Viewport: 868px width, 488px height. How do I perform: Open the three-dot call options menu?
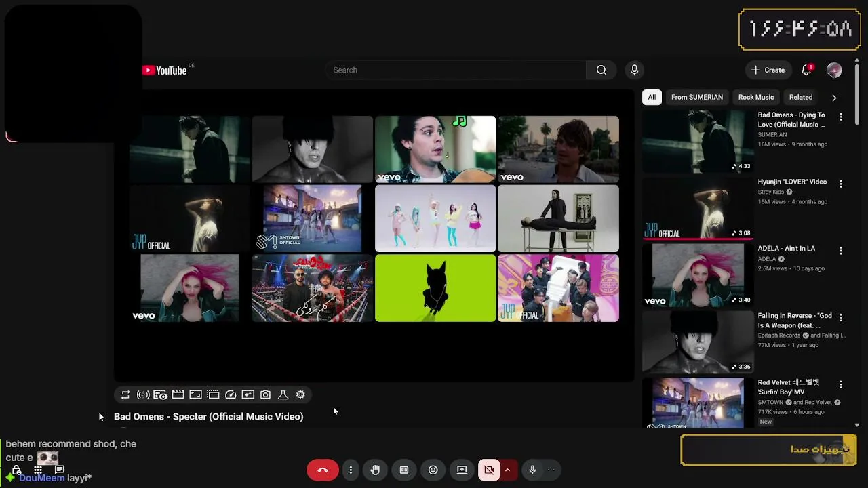click(x=351, y=470)
